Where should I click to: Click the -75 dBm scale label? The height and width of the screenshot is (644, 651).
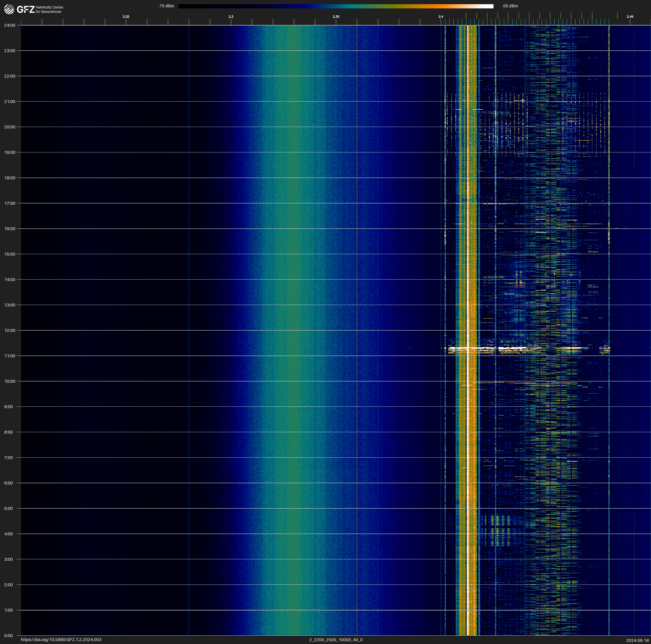pos(166,6)
